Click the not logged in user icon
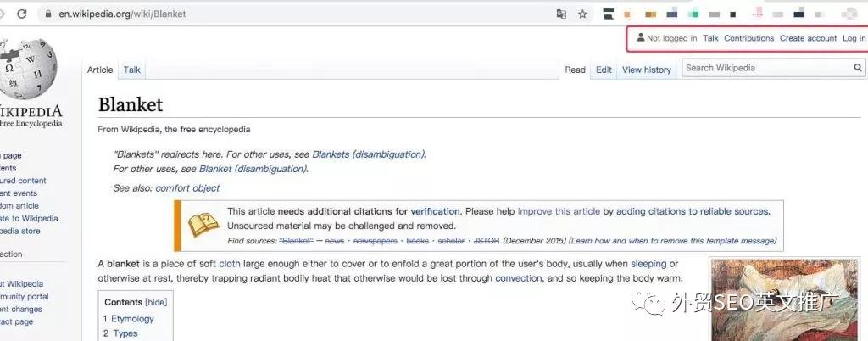The height and width of the screenshot is (341, 868). point(641,38)
